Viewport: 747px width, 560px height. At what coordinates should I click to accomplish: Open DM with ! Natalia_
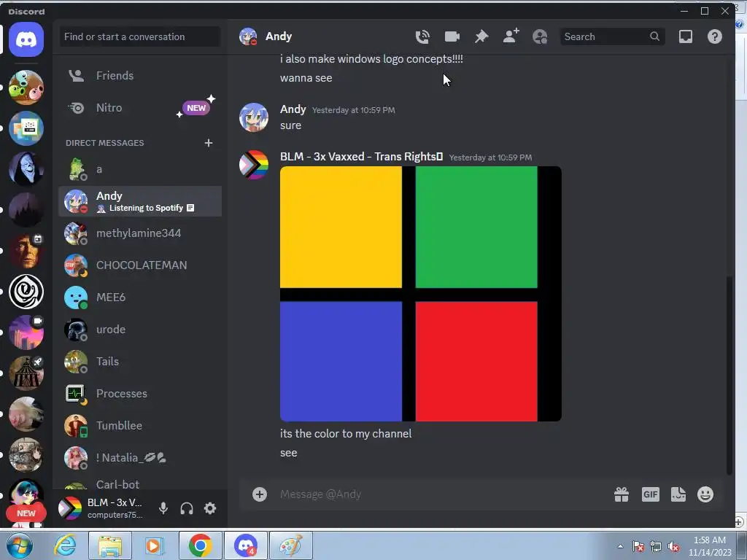pos(140,458)
